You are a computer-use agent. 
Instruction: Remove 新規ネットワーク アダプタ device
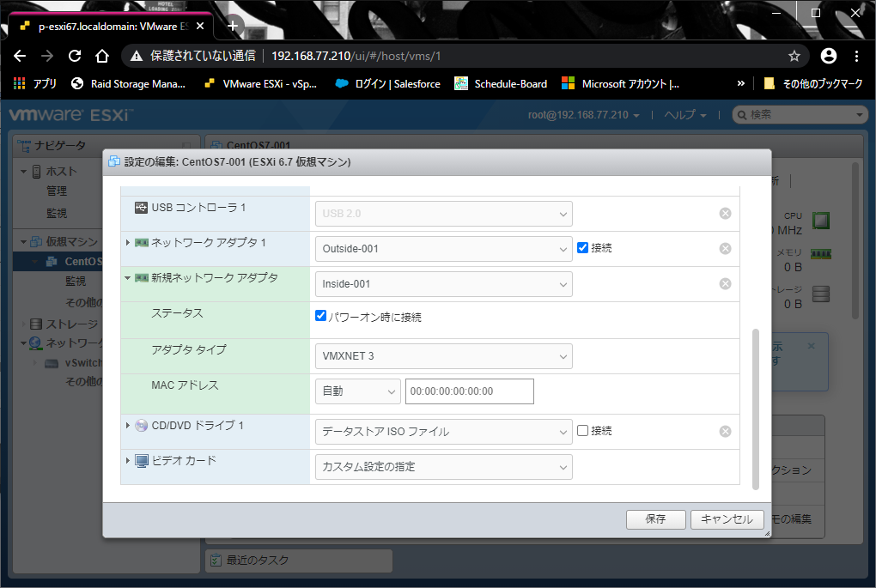click(x=725, y=283)
